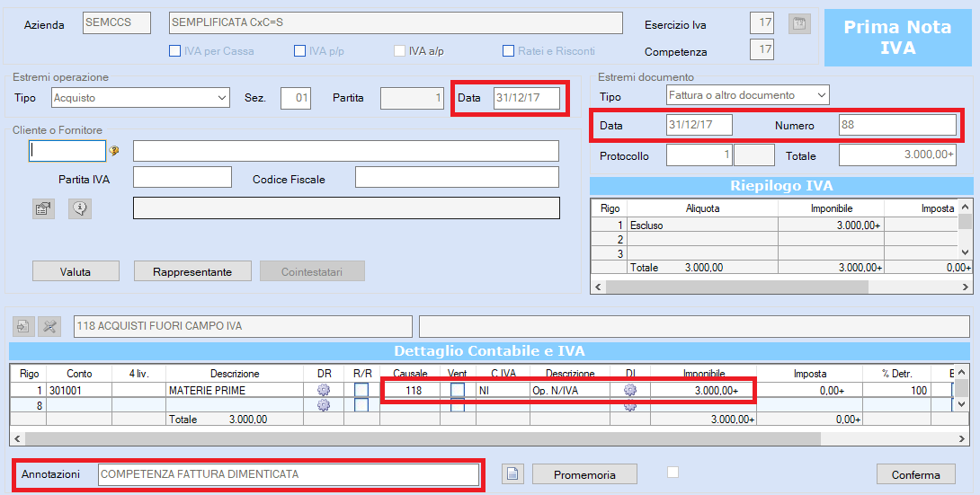This screenshot has width=980, height=495.
Task: Open the operation Tipo dropdown showing Acquisto
Action: (x=140, y=98)
